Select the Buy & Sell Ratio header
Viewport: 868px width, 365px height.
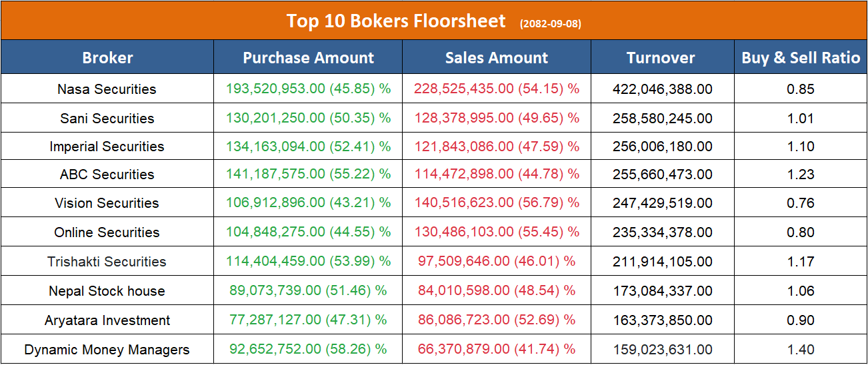pos(801,58)
